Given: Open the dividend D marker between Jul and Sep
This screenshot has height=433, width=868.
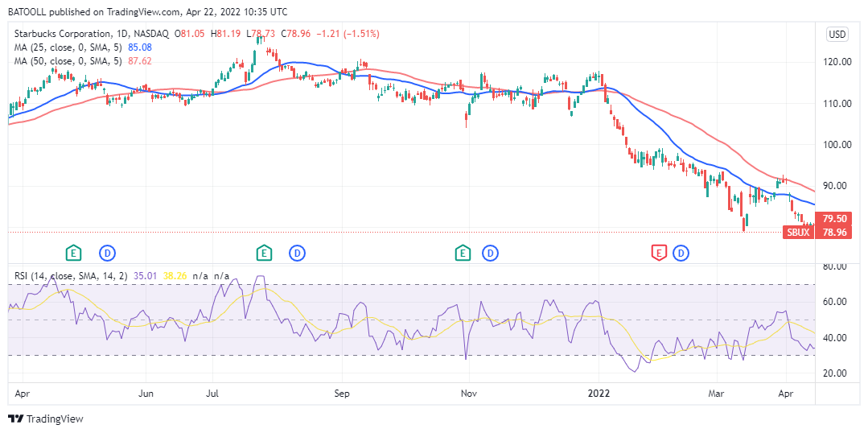Looking at the screenshot, I should [x=298, y=254].
